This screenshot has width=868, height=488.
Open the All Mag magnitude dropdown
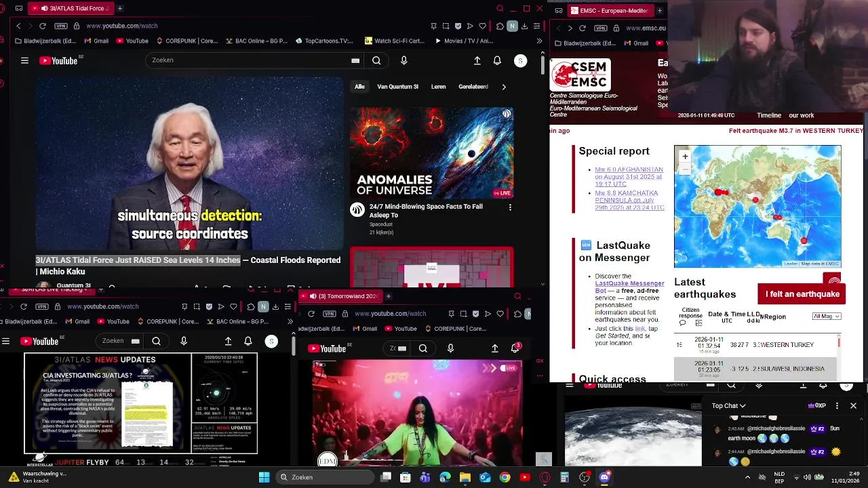click(827, 317)
